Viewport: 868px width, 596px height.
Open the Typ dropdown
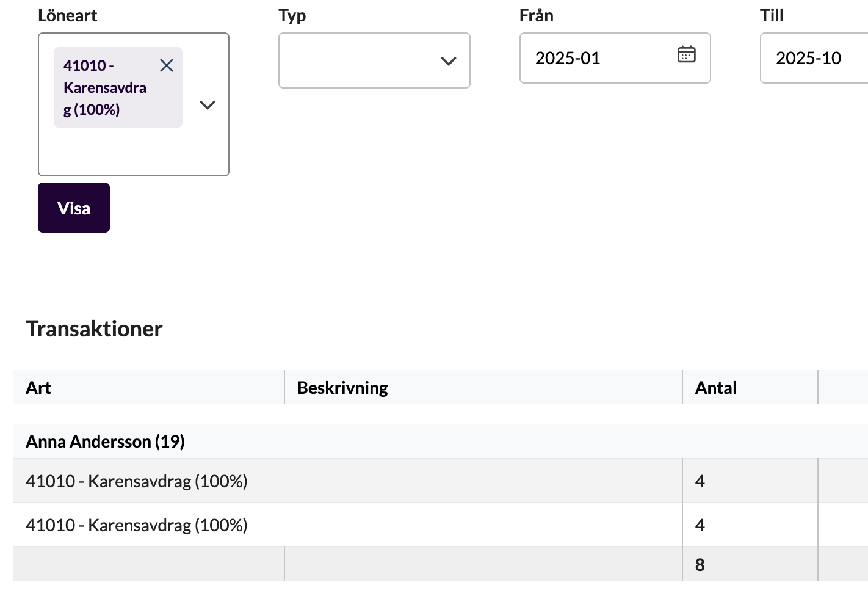point(374,60)
